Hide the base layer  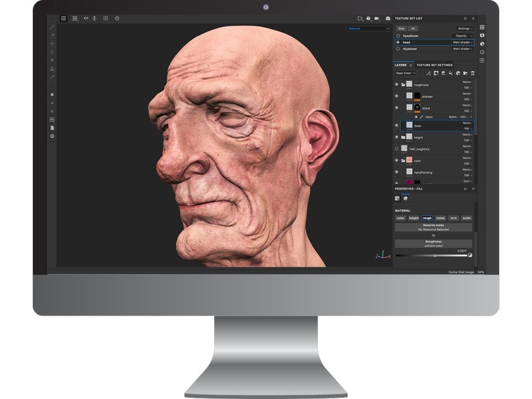tap(396, 125)
